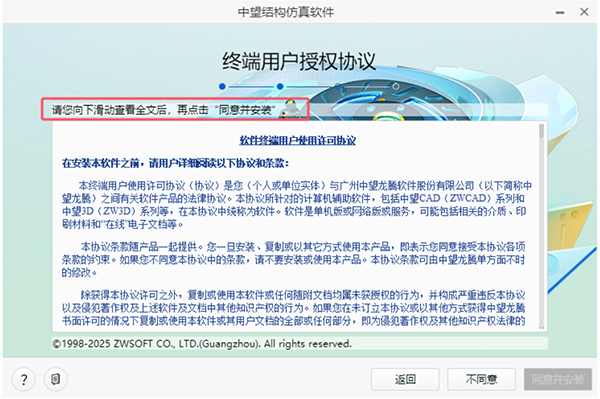Click the ZWSOFT copyright notice text
600x399 pixels.
(202, 344)
